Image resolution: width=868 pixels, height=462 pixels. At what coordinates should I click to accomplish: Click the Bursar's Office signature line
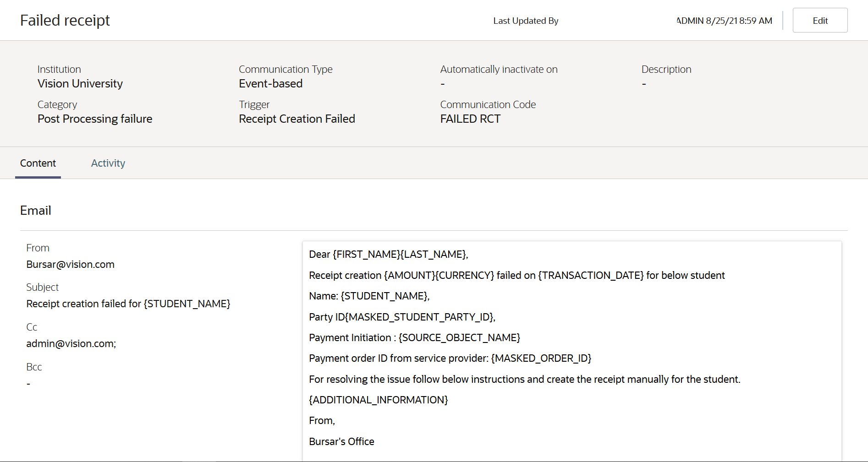pyautogui.click(x=341, y=442)
